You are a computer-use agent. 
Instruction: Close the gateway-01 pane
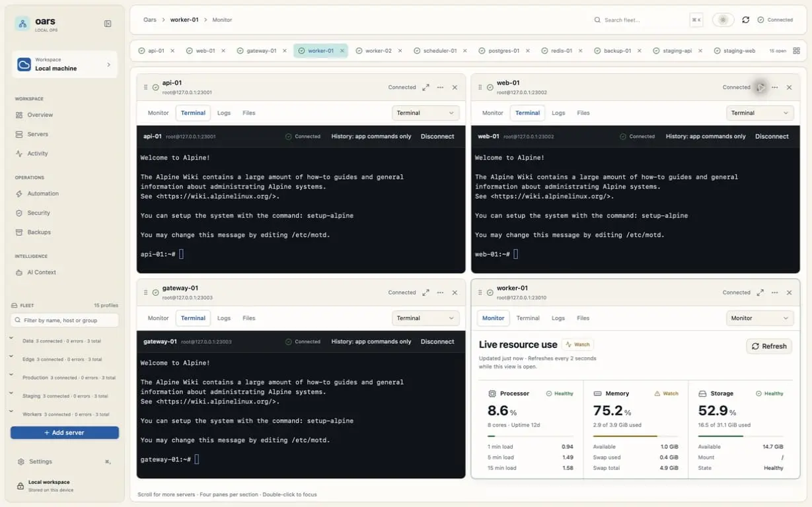pyautogui.click(x=455, y=292)
